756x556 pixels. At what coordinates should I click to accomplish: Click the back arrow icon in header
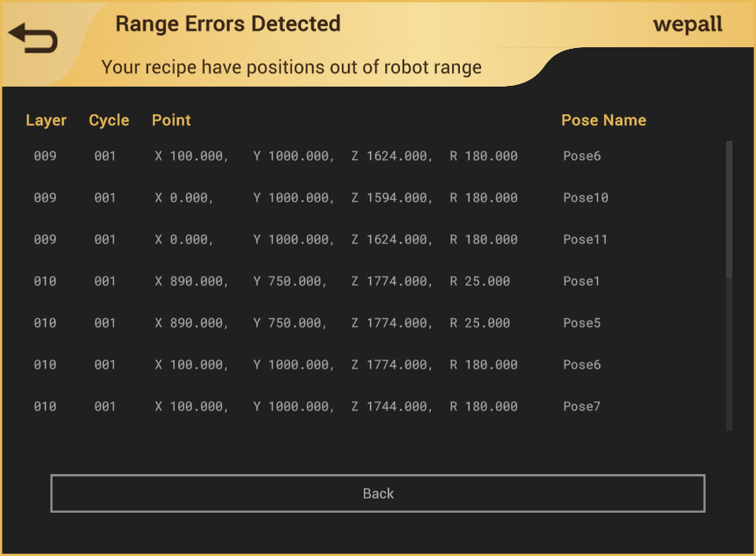tap(33, 38)
